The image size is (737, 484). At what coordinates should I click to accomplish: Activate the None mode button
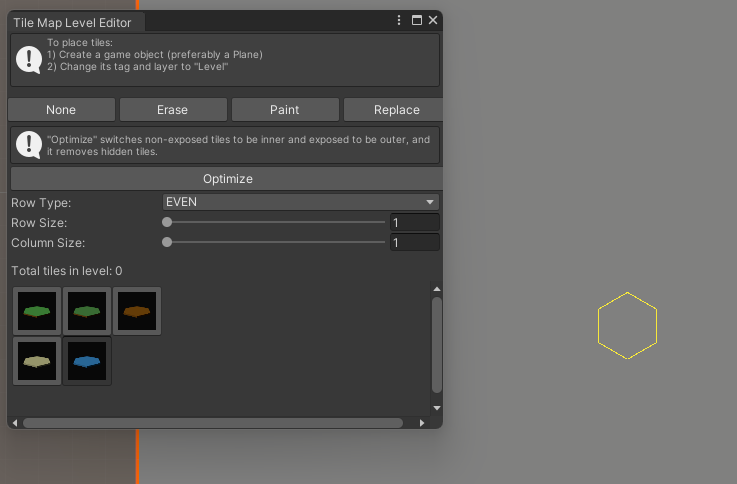(x=62, y=109)
